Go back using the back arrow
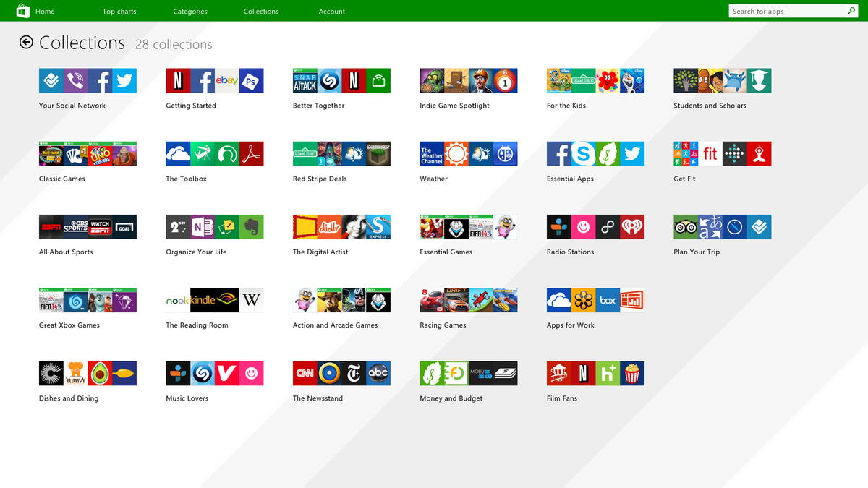This screenshot has width=868, height=488. click(27, 43)
